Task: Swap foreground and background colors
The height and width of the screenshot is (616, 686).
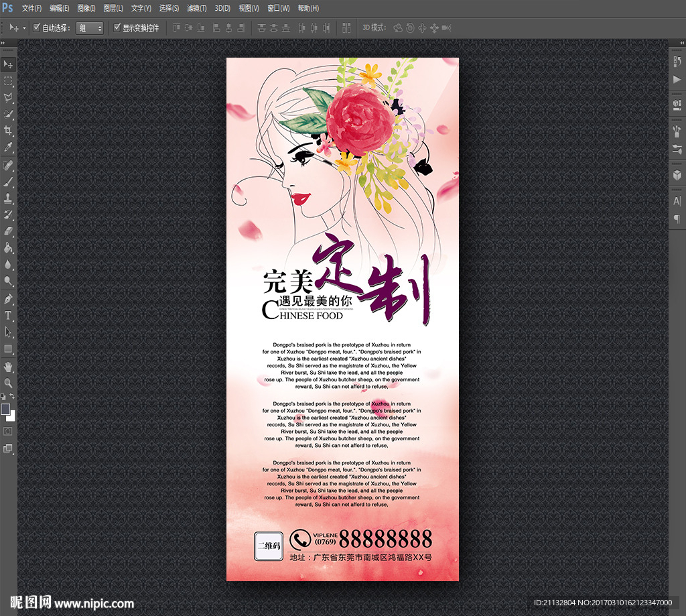Action: coord(12,396)
